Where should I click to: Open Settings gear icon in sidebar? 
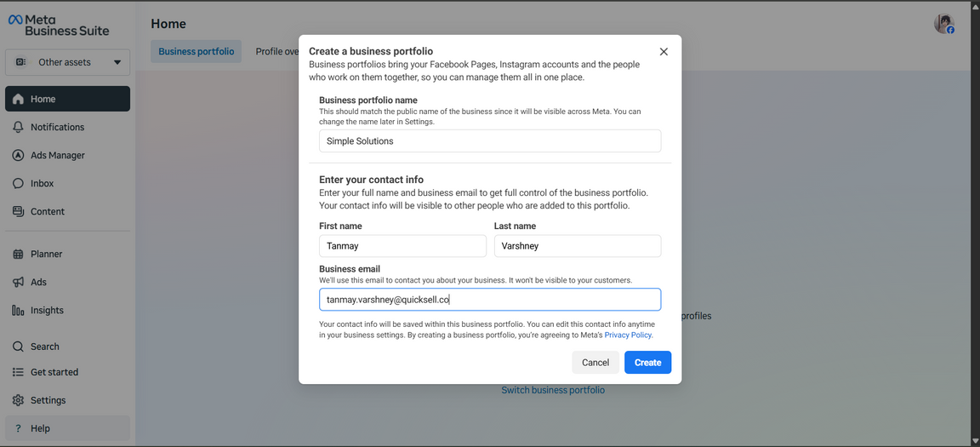coord(18,400)
